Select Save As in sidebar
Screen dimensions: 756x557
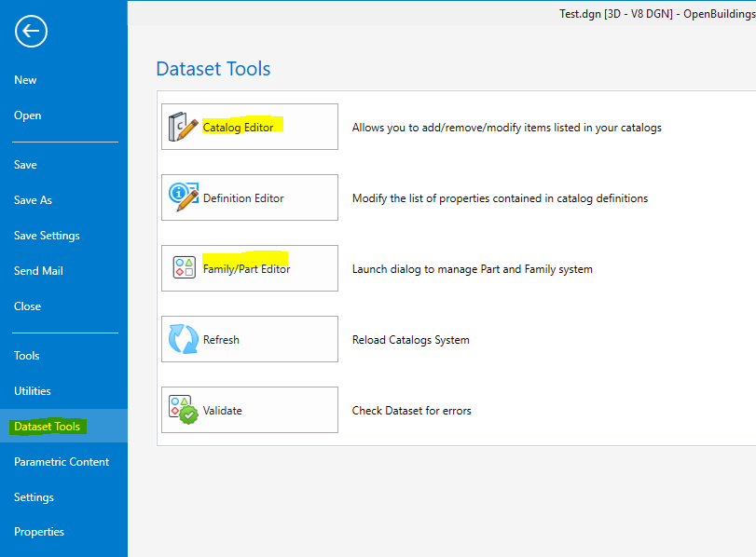[x=33, y=200]
